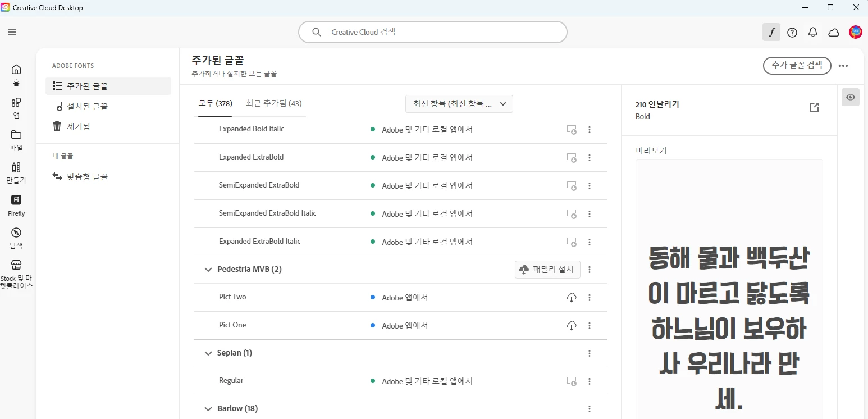Click install icon for Sepian Regular

tap(572, 381)
